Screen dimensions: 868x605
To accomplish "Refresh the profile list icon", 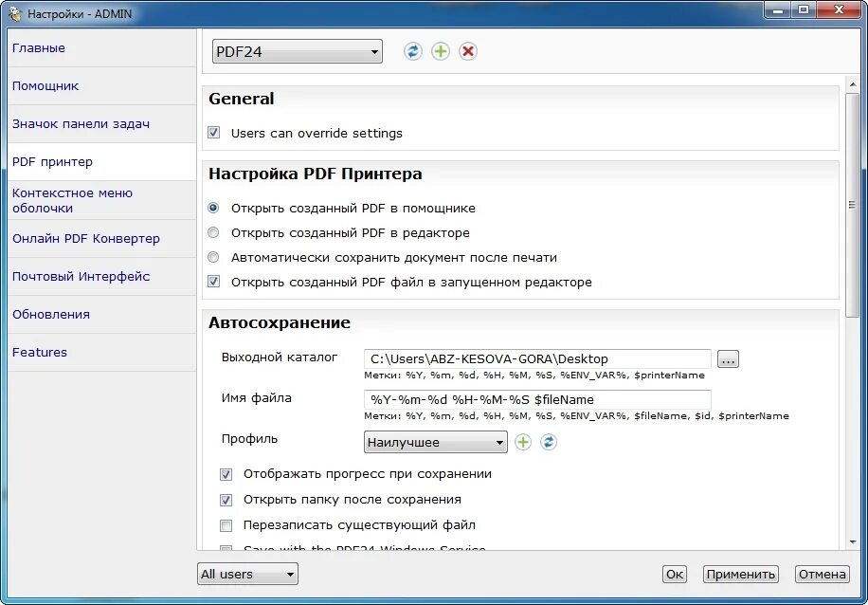I will click(x=549, y=442).
